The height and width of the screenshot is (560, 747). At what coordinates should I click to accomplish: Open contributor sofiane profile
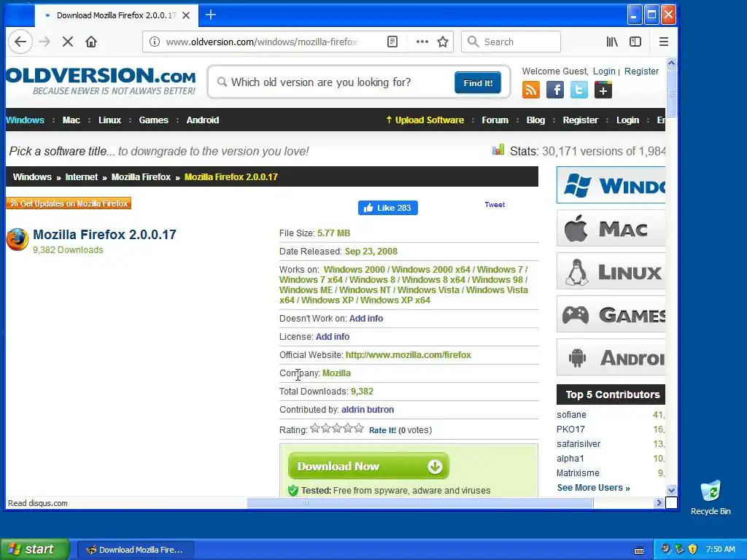point(571,415)
